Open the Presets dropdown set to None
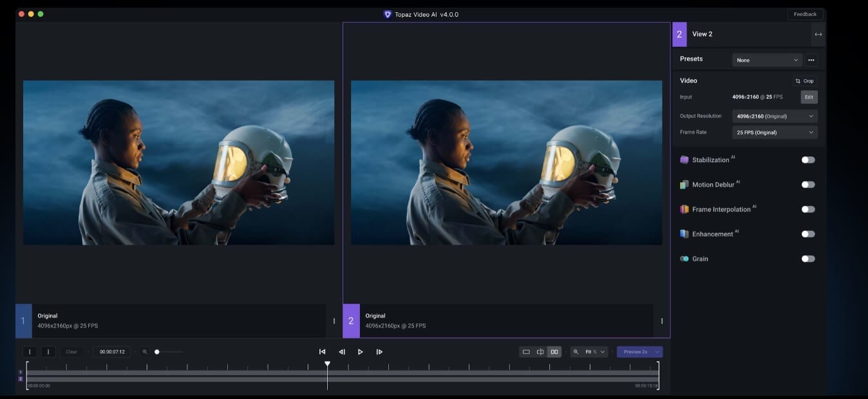The image size is (868, 399). click(x=768, y=60)
